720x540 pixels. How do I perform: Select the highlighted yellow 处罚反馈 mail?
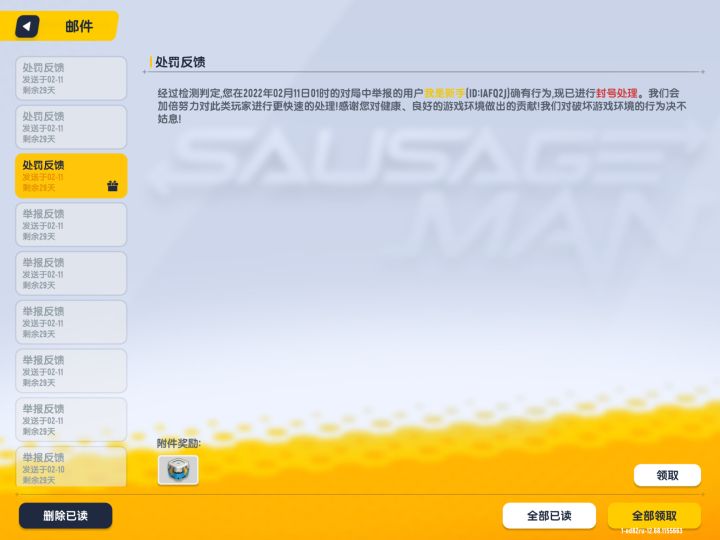click(71, 176)
